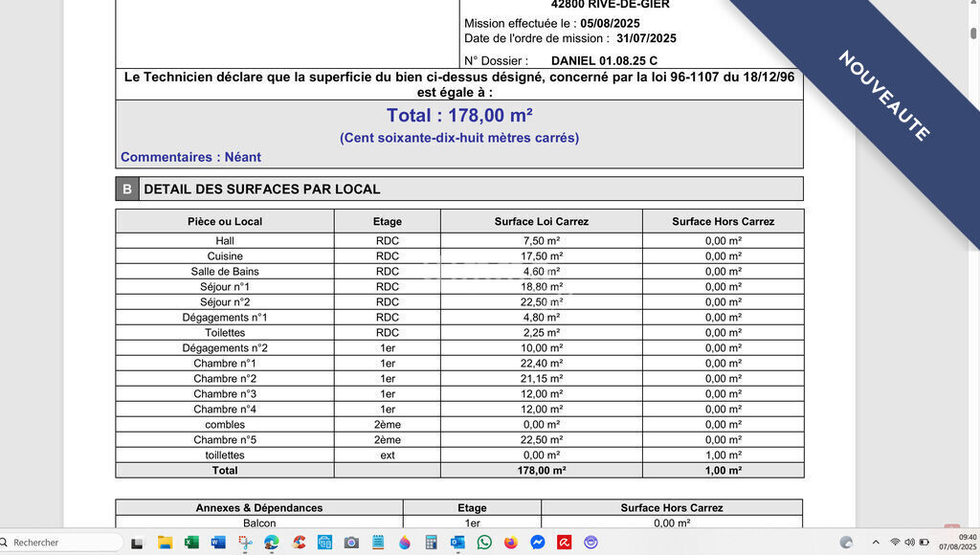Open Messenger from the taskbar
Image resolution: width=980 pixels, height=555 pixels.
(538, 543)
